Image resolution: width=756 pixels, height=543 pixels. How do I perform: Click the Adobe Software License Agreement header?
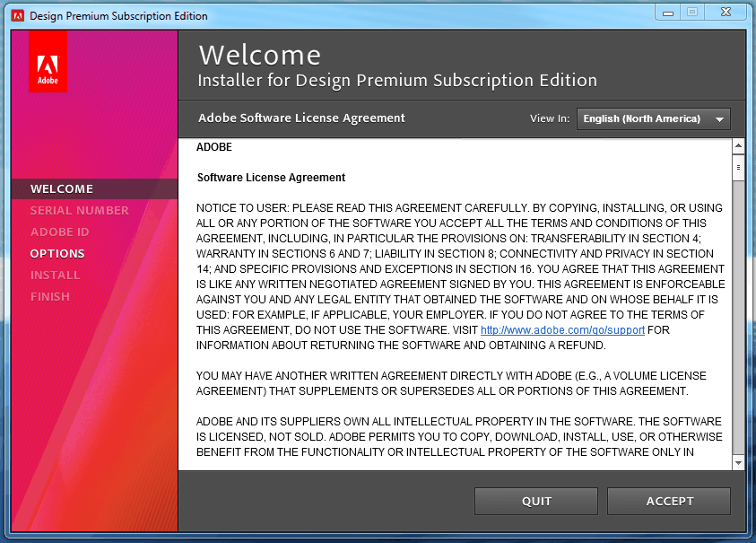pos(301,118)
